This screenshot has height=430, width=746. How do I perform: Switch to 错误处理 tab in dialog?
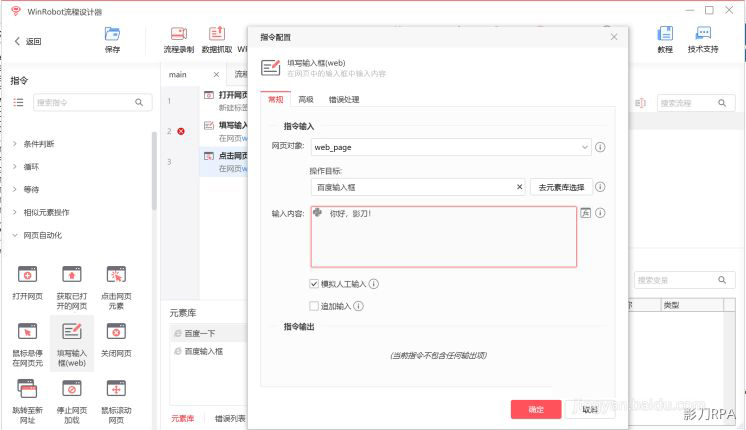(x=344, y=99)
